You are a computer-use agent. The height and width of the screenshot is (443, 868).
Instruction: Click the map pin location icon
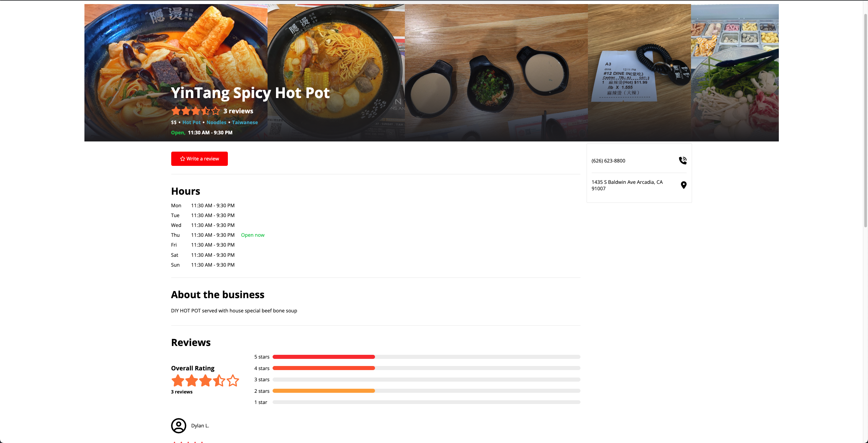[x=683, y=185]
